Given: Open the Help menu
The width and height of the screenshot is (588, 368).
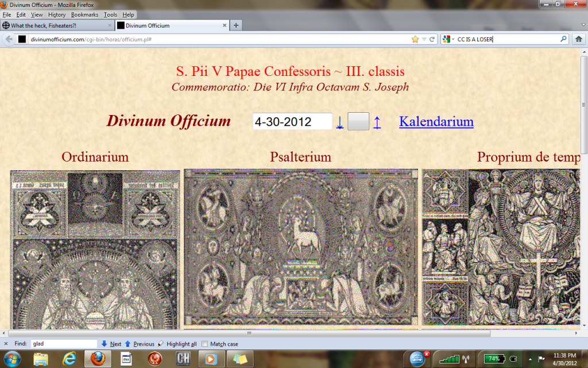Looking at the screenshot, I should [x=128, y=14].
